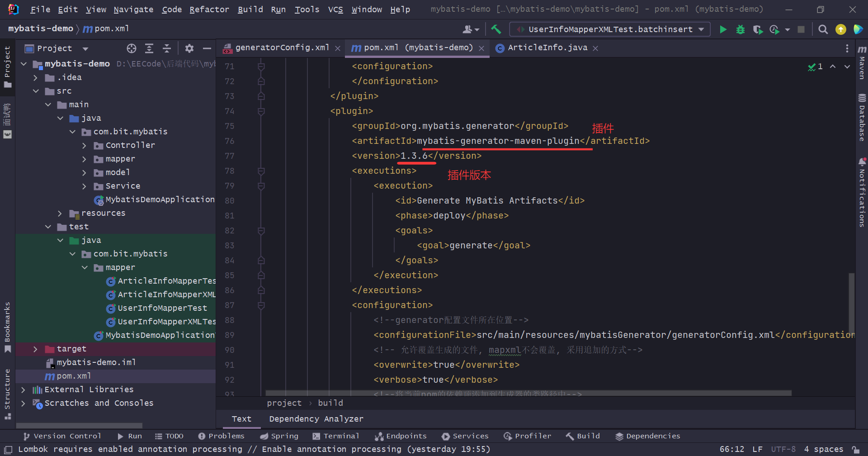This screenshot has height=456, width=868.
Task: Open the Notifications panel from the right strip
Action: point(862,192)
